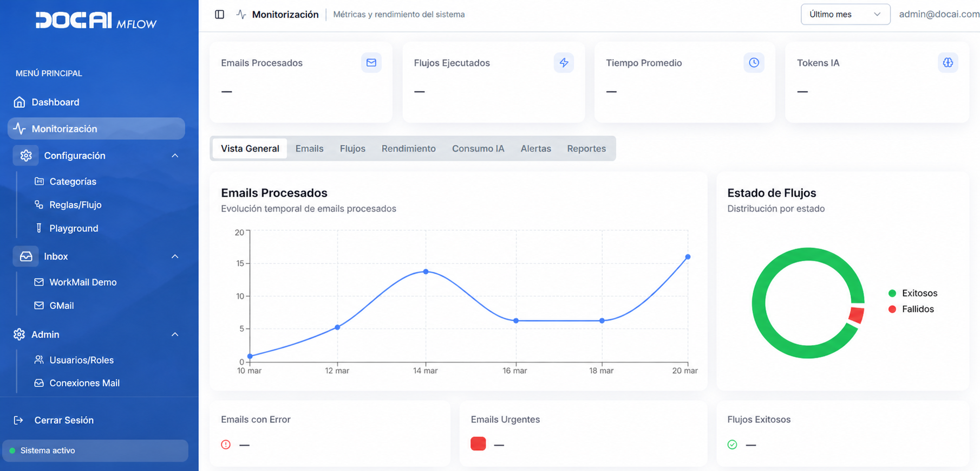Click the red Fallidos segment of donut chart
The width and height of the screenshot is (980, 471).
click(x=856, y=315)
